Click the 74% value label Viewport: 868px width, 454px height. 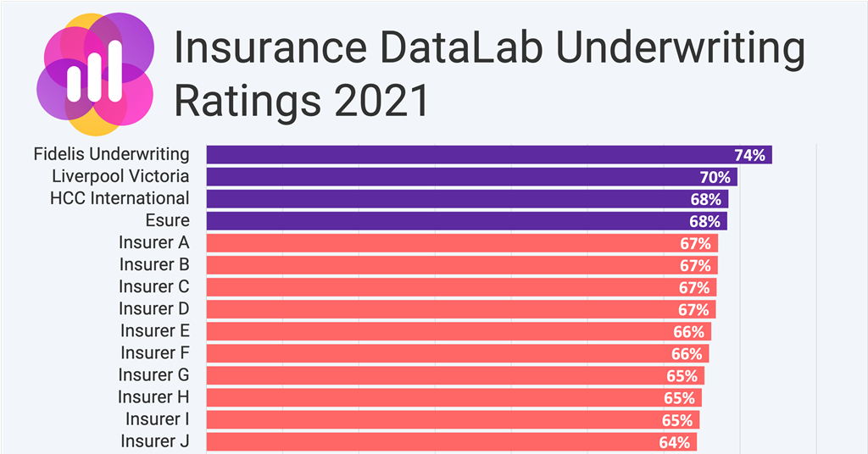pyautogui.click(x=749, y=155)
